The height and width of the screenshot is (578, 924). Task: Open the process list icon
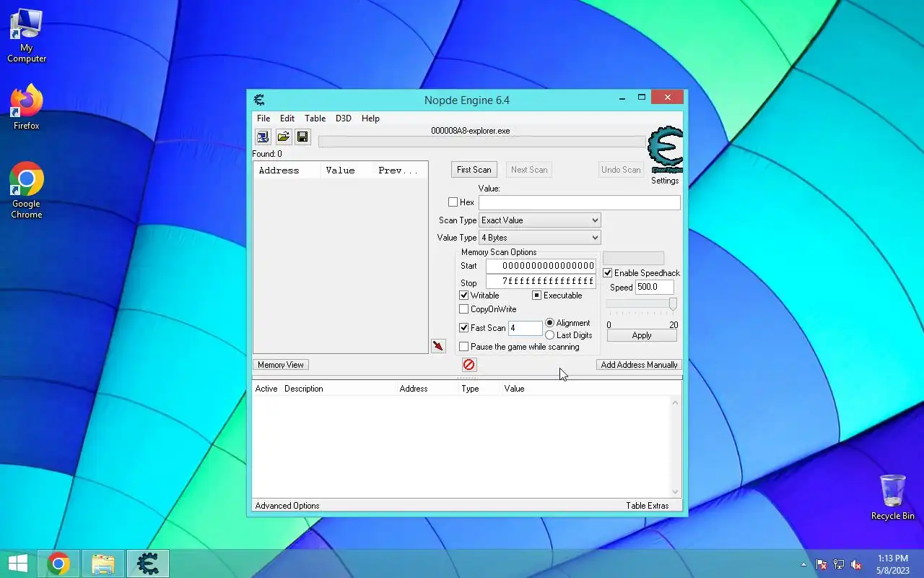(x=263, y=137)
